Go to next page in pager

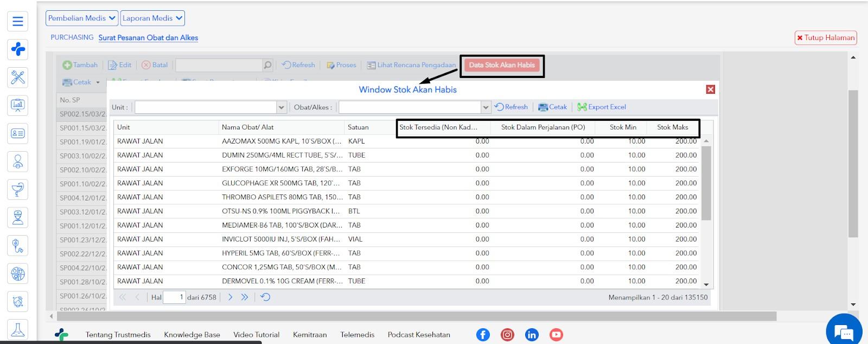(x=231, y=297)
